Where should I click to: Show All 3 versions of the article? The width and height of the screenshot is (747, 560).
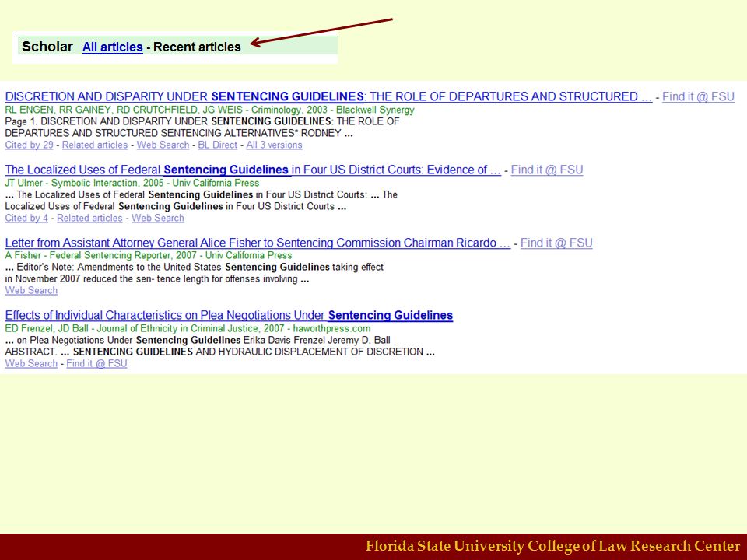click(274, 145)
